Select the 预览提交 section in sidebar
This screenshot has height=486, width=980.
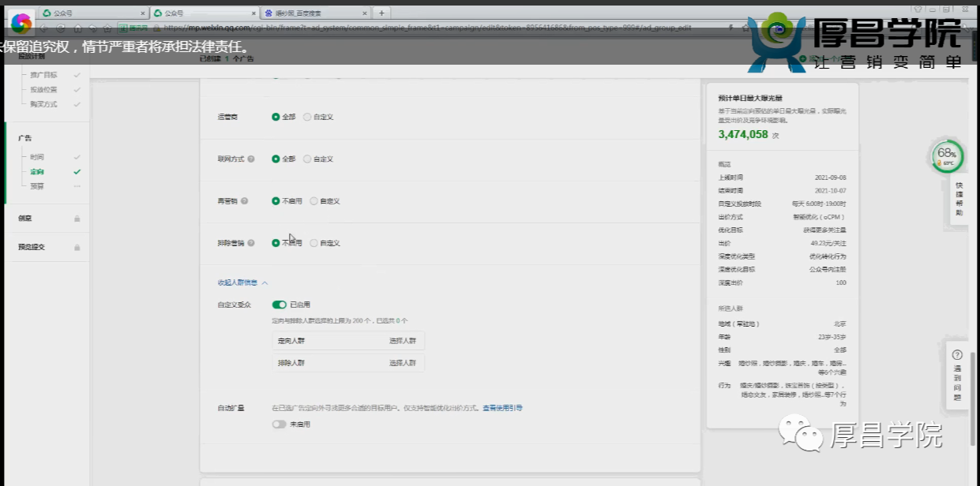[32, 247]
